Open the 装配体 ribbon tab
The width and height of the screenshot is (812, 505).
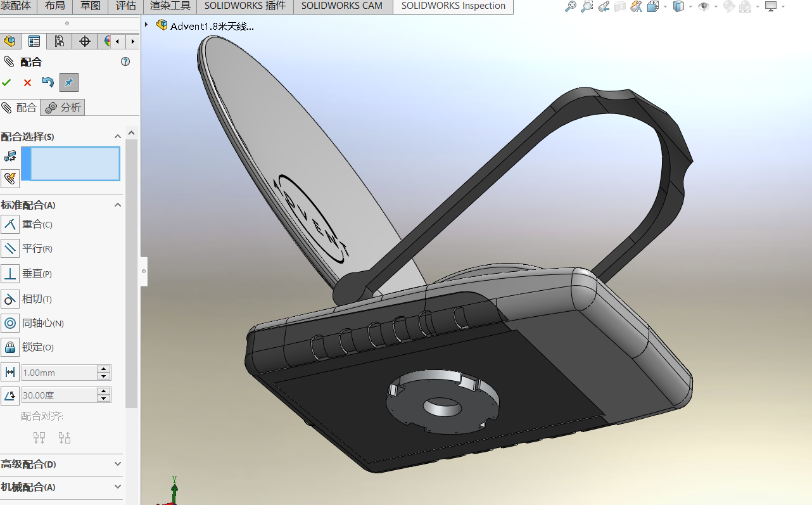[16, 6]
